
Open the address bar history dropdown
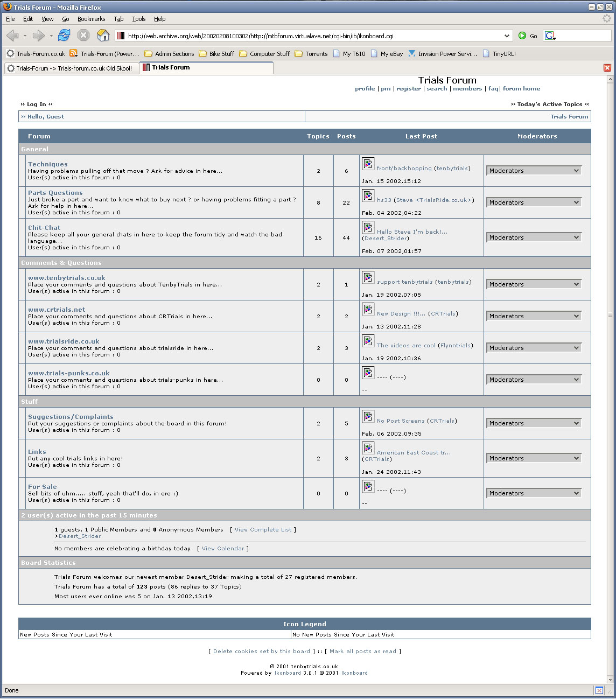pyautogui.click(x=507, y=36)
